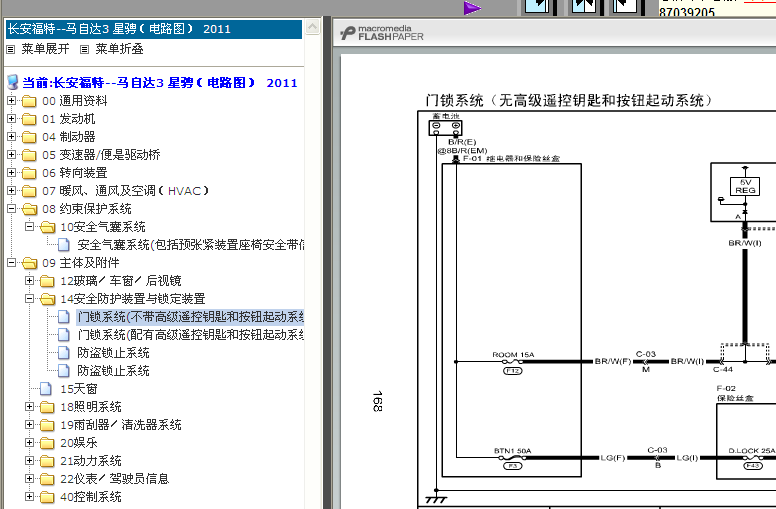Open 门锁系统(不带高级遥控钥匙和按钮起动系统) page

(191, 317)
